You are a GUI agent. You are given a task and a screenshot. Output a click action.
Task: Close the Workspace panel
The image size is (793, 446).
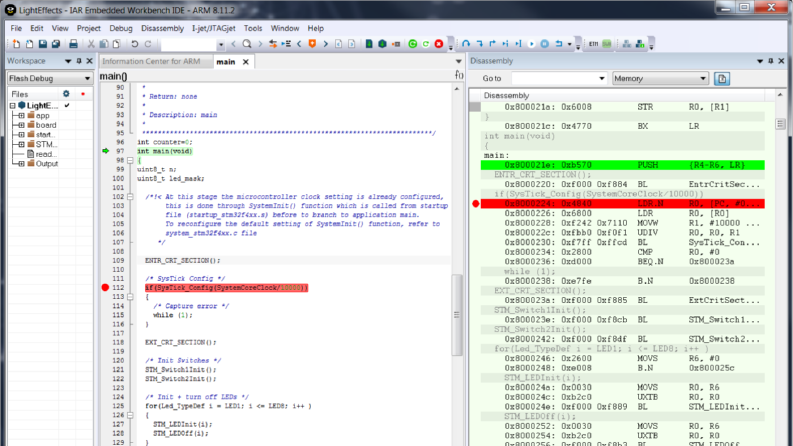click(90, 61)
